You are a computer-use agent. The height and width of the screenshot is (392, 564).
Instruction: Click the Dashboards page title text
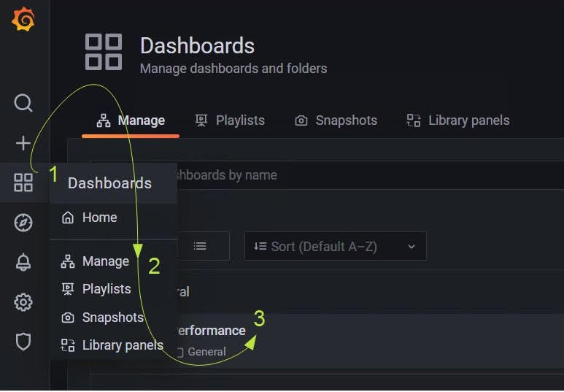197,46
